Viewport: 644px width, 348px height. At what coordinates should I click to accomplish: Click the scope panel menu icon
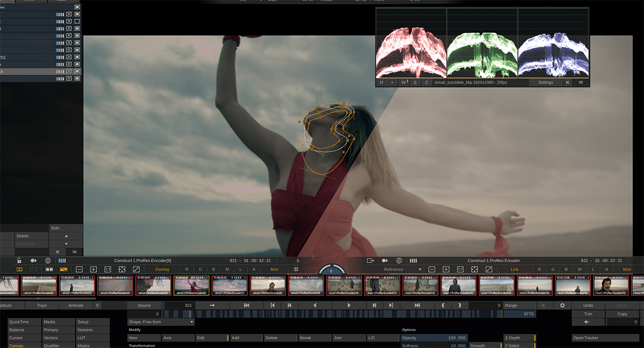[x=581, y=82]
